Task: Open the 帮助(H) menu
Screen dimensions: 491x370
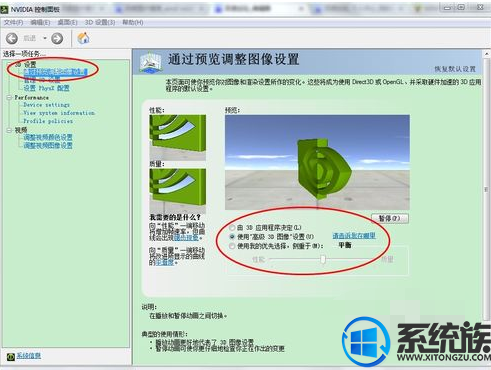Action: click(x=133, y=22)
